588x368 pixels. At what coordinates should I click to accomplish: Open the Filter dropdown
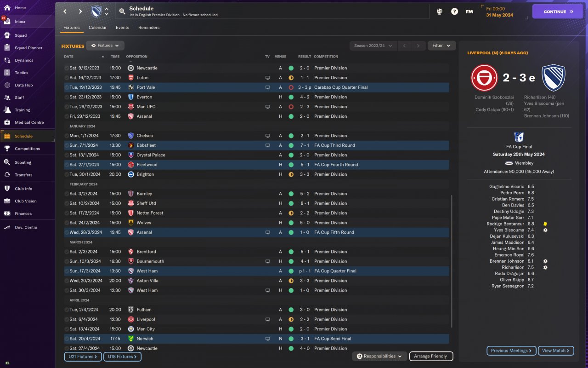click(441, 46)
